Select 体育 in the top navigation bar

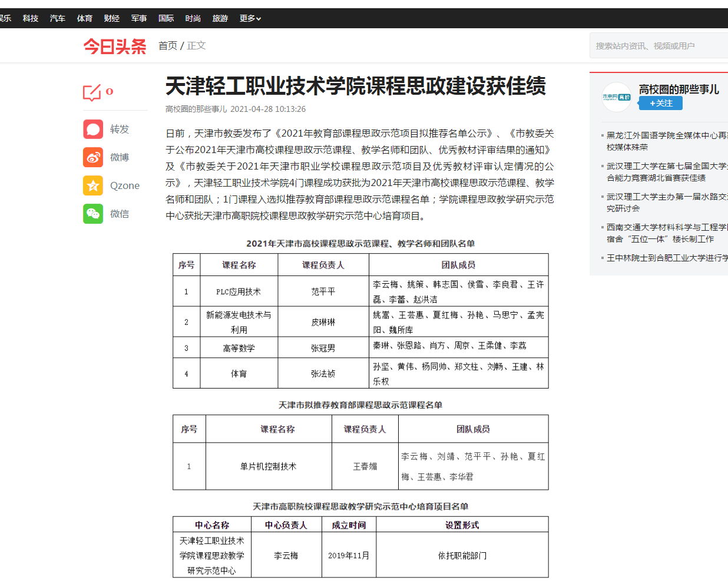point(85,18)
